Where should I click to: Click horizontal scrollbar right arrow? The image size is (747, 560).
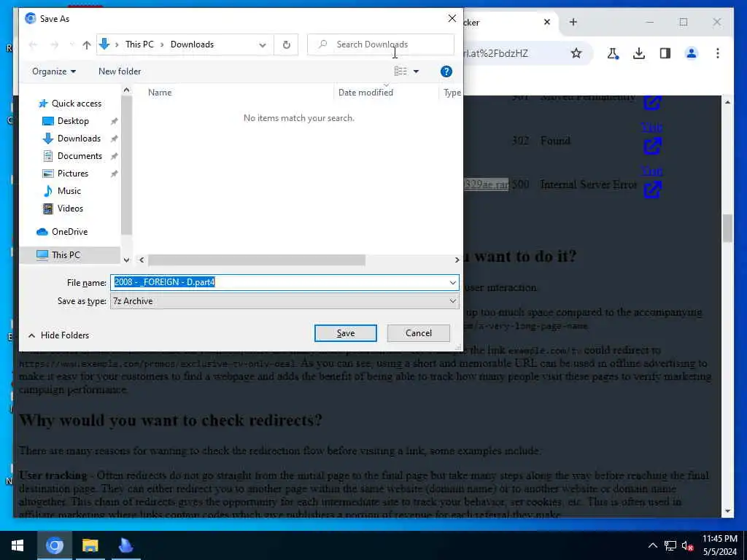(x=457, y=260)
